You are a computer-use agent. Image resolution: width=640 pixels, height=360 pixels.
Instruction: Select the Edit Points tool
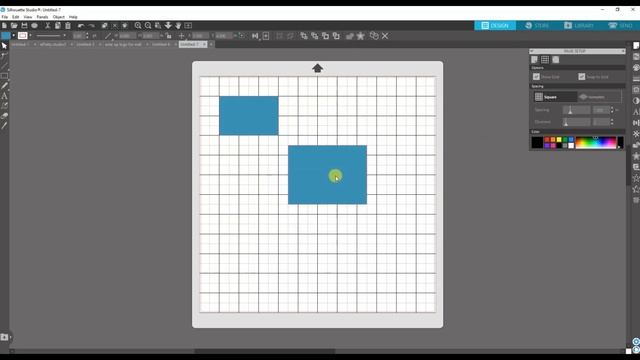point(4,56)
